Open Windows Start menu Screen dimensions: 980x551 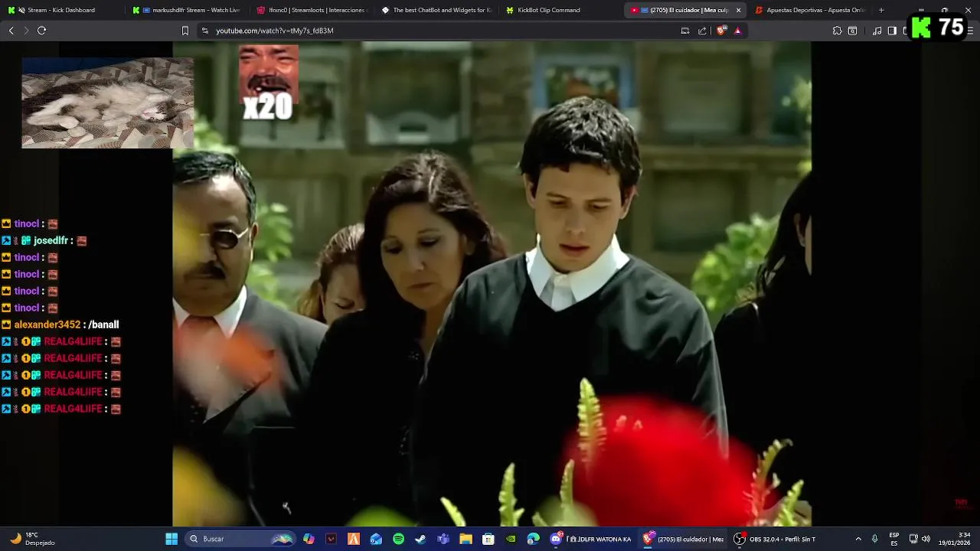pos(171,539)
